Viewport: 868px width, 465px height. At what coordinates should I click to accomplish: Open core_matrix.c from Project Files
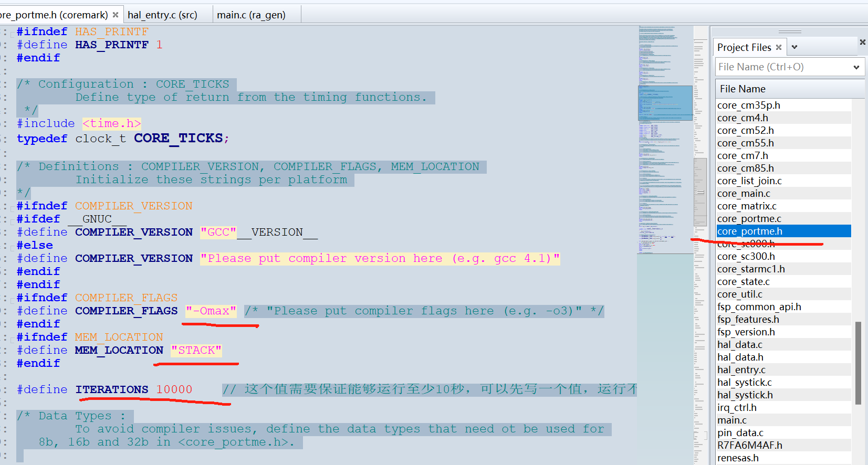783,206
